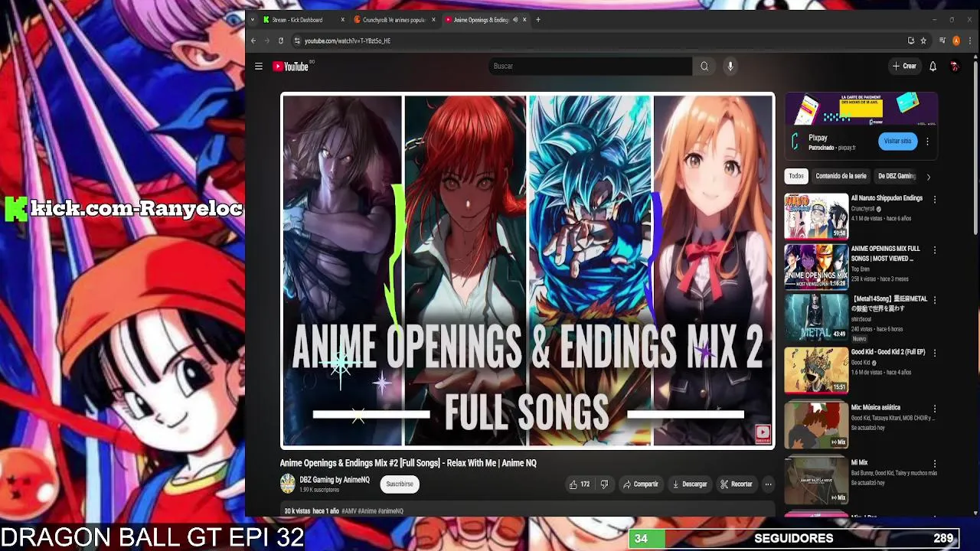This screenshot has height=551, width=980.
Task: Open the tab search dropdown arrow
Action: (253, 20)
